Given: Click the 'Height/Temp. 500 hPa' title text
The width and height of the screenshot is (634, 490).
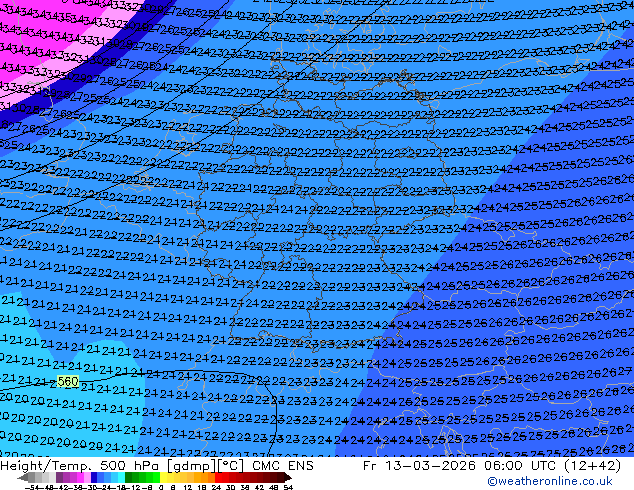Looking at the screenshot, I should [81, 466].
